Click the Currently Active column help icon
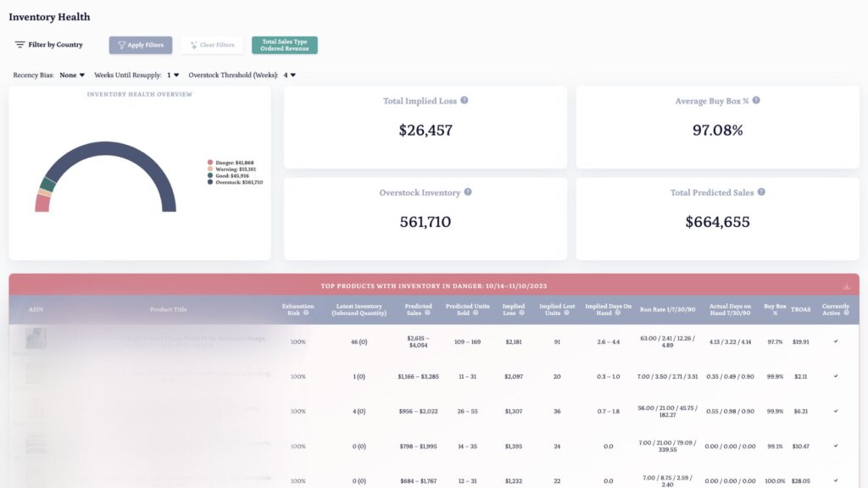 [845, 313]
